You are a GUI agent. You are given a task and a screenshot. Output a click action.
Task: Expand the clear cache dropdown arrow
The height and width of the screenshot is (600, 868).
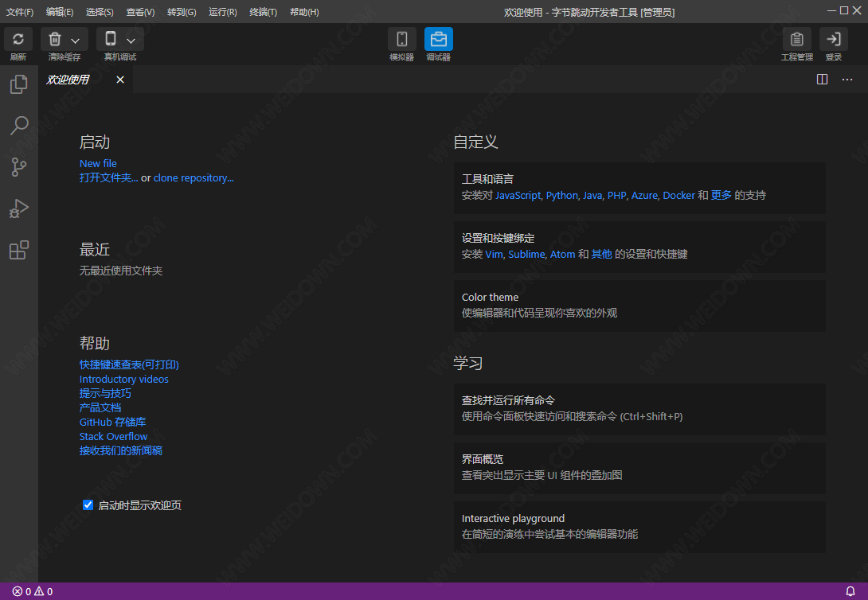(76, 41)
